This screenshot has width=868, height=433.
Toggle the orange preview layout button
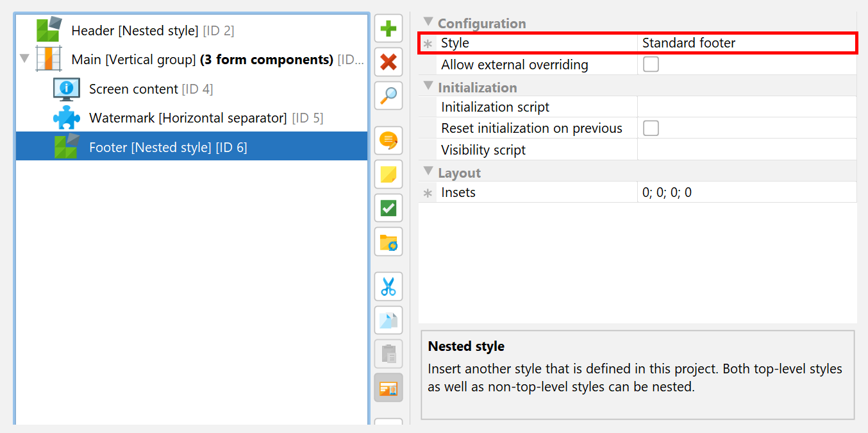pos(388,387)
